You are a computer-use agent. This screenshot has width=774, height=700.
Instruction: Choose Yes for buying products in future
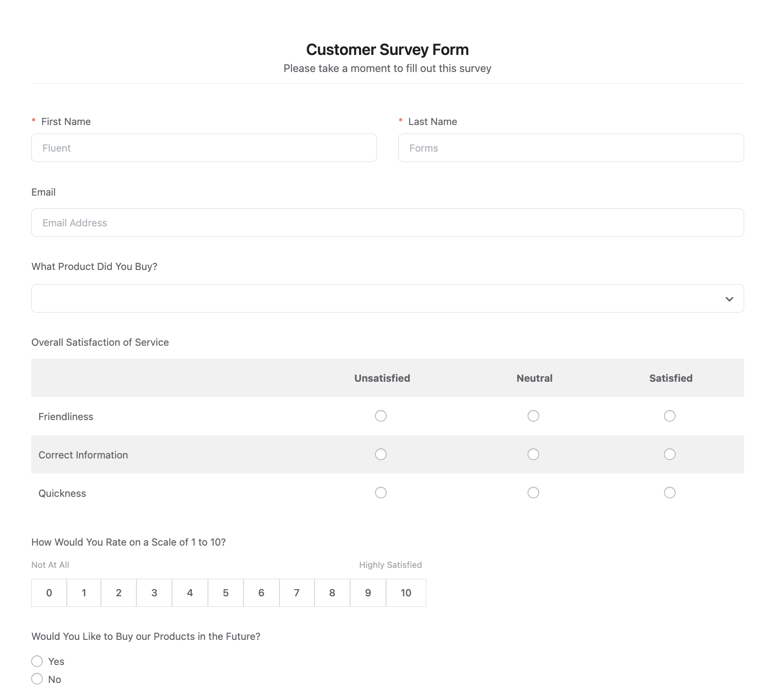coord(37,661)
